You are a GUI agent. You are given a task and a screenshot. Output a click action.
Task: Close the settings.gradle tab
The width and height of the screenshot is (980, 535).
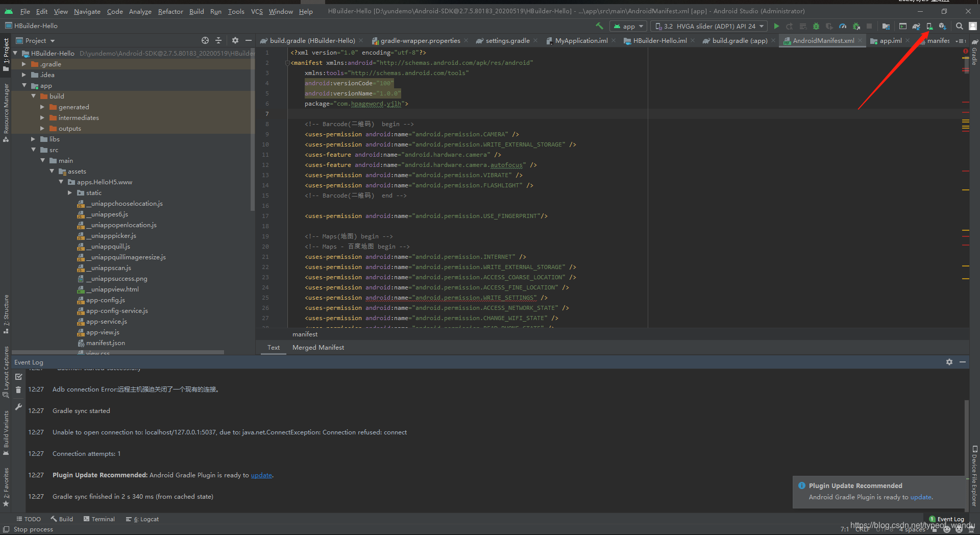pyautogui.click(x=535, y=41)
